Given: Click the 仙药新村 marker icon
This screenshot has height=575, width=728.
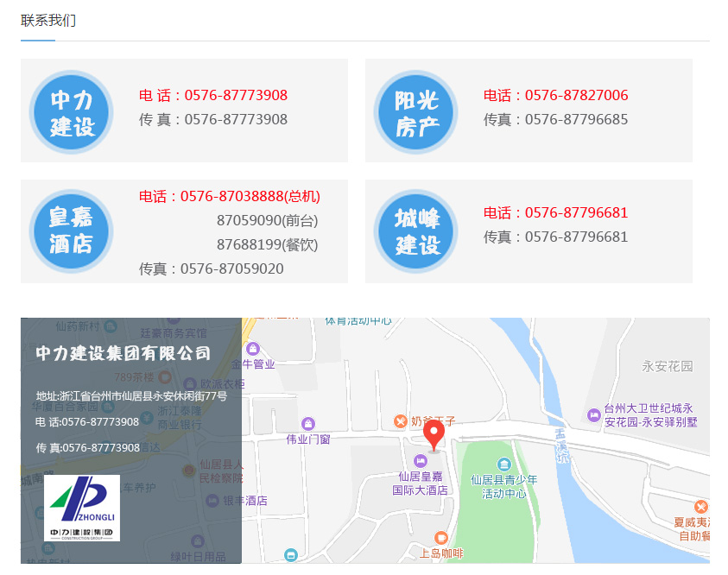Looking at the screenshot, I should [x=111, y=326].
